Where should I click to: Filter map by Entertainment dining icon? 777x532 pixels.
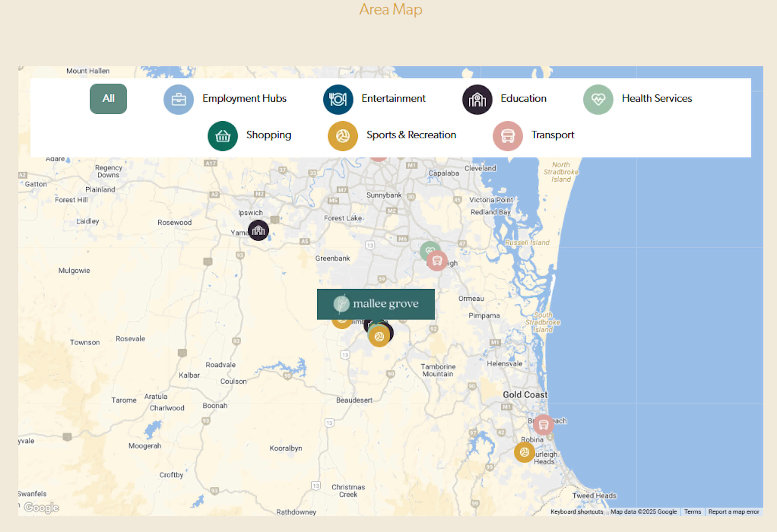(x=338, y=99)
